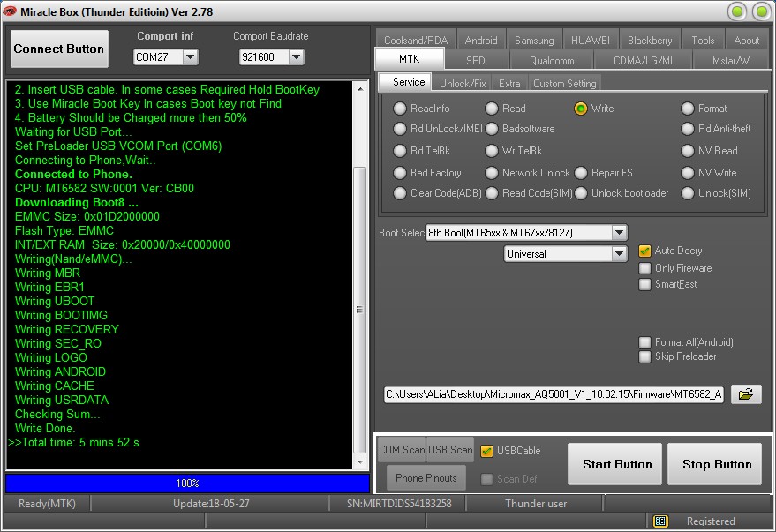Screen dimensions: 776x532
Task: Select the Unlock(SIM) radio option
Action: pos(688,193)
